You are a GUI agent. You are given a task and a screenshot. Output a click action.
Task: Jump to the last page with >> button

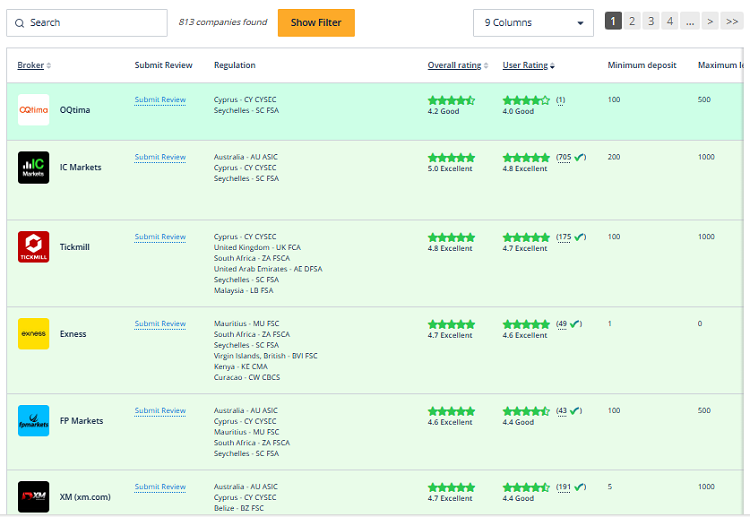[732, 21]
